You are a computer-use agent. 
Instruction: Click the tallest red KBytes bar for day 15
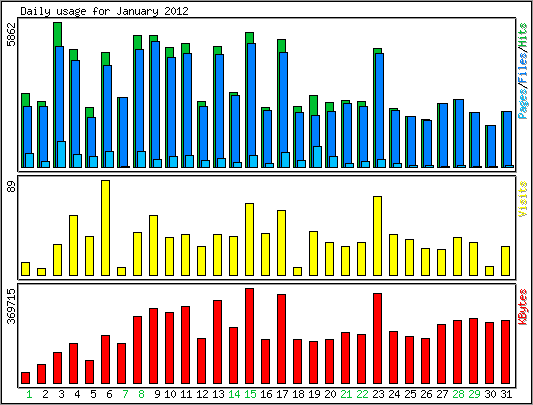250,336
